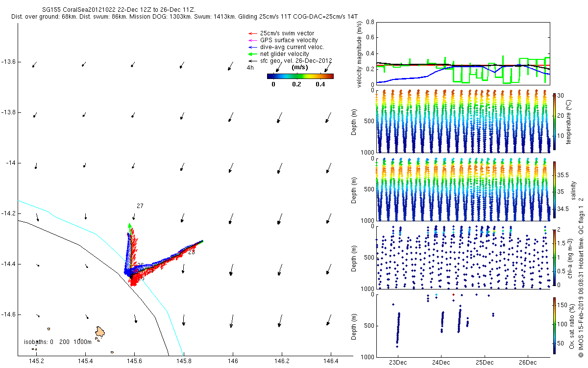The image size is (588, 368).
Task: Click the magenta GPS surface velocity arrow
Action: (252, 40)
